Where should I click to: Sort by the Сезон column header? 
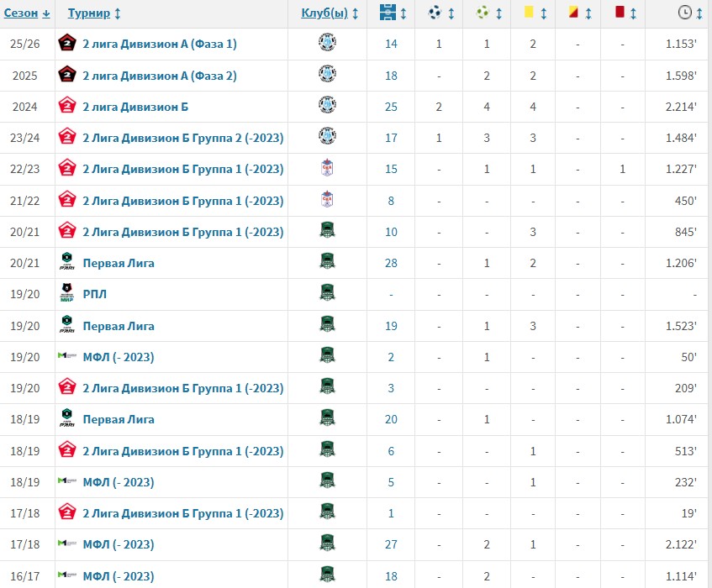[26, 13]
